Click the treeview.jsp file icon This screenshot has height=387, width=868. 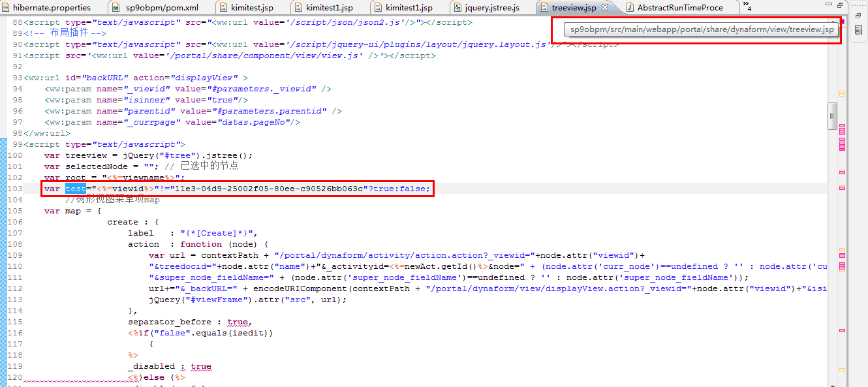(x=544, y=8)
